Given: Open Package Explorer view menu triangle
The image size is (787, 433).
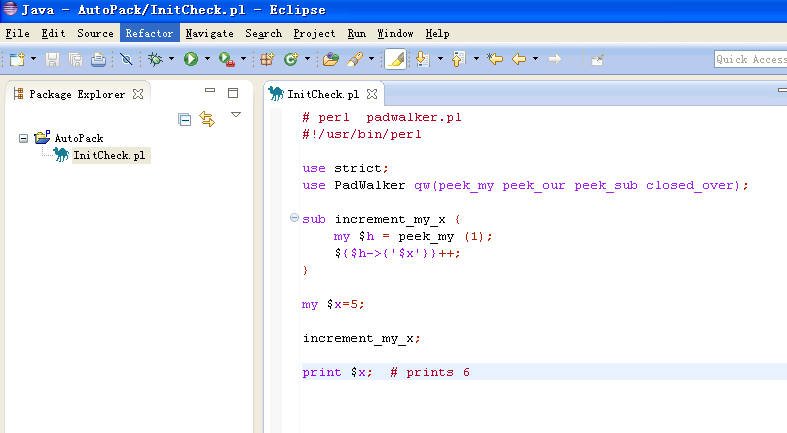Looking at the screenshot, I should coord(236,115).
